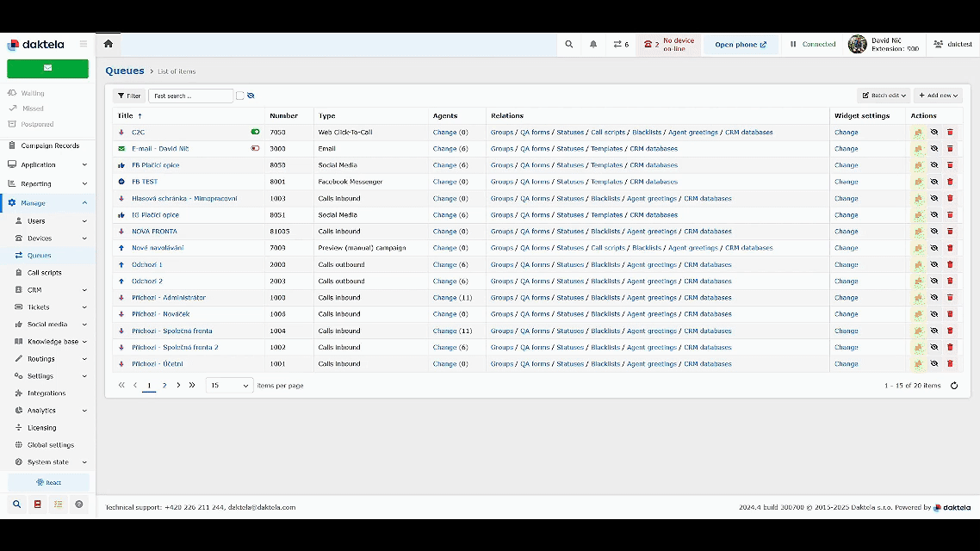Image resolution: width=980 pixels, height=551 pixels.
Task: Open the NOVA FRONTA queue link
Action: pyautogui.click(x=154, y=232)
